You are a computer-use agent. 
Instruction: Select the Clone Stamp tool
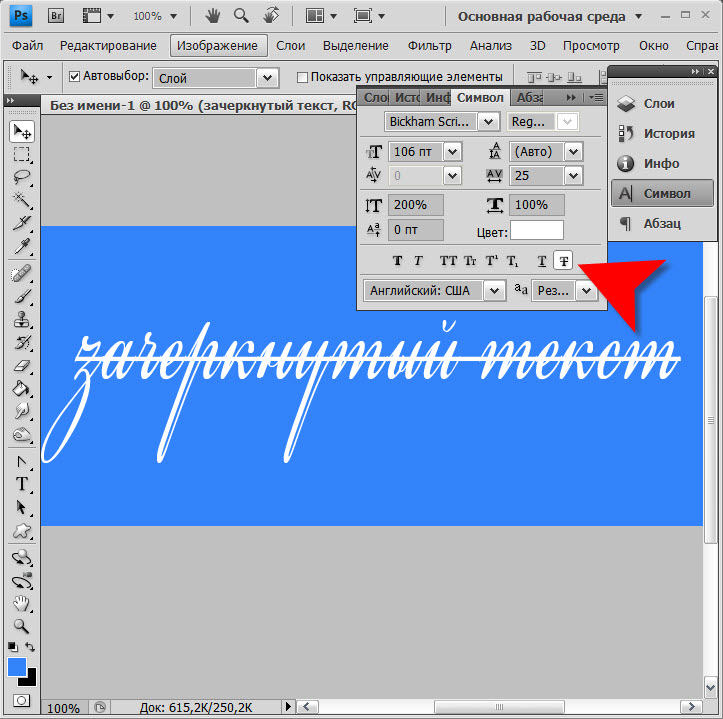pos(21,320)
